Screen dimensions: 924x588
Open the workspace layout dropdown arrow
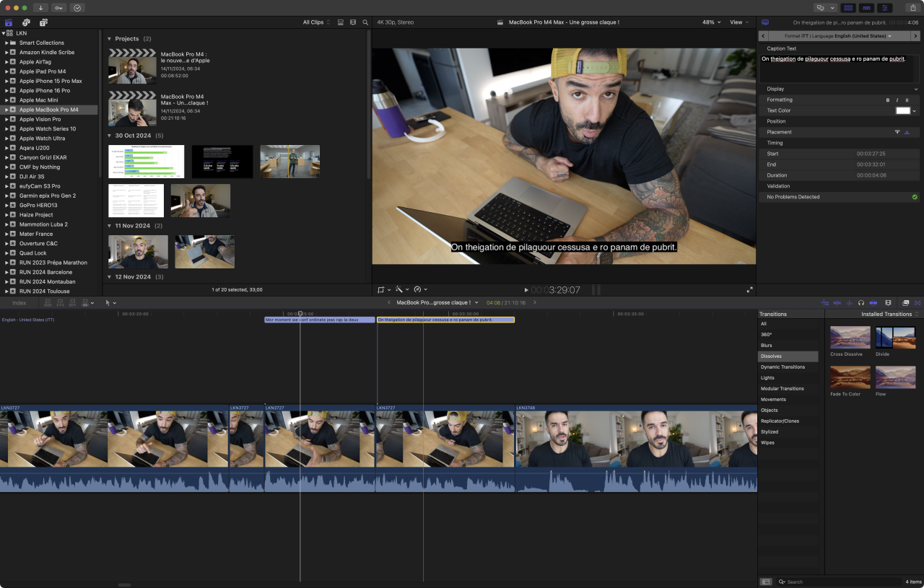pyautogui.click(x=833, y=7)
